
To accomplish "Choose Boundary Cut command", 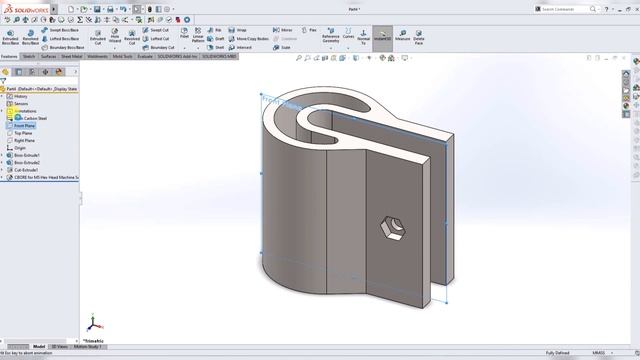I will coord(158,47).
